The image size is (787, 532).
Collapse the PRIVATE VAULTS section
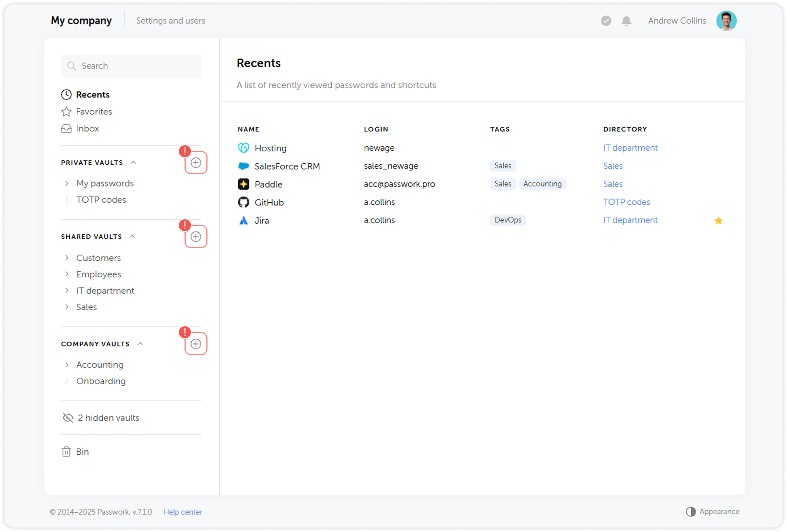133,162
